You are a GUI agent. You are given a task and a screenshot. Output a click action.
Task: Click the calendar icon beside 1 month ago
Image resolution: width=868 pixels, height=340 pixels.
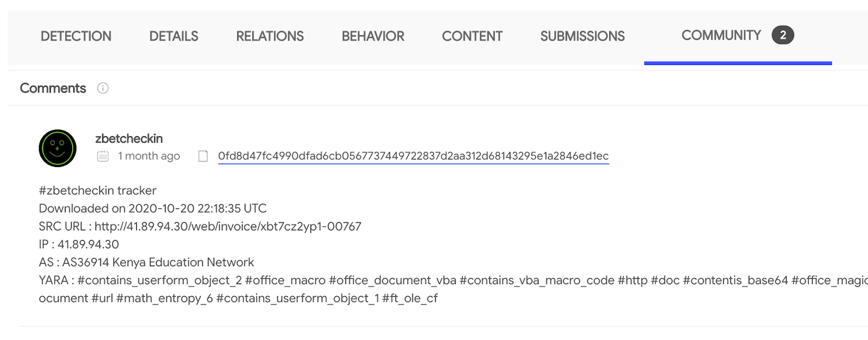pyautogui.click(x=103, y=156)
